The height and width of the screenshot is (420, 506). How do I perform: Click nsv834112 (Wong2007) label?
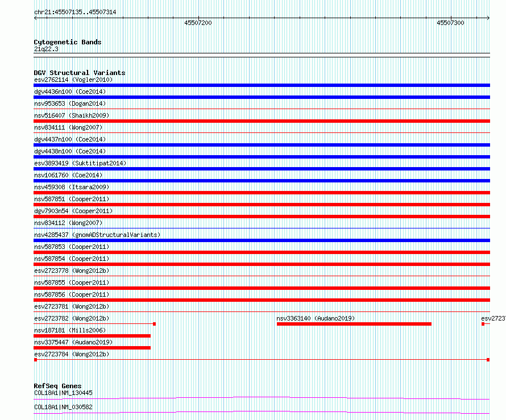pyautogui.click(x=68, y=223)
